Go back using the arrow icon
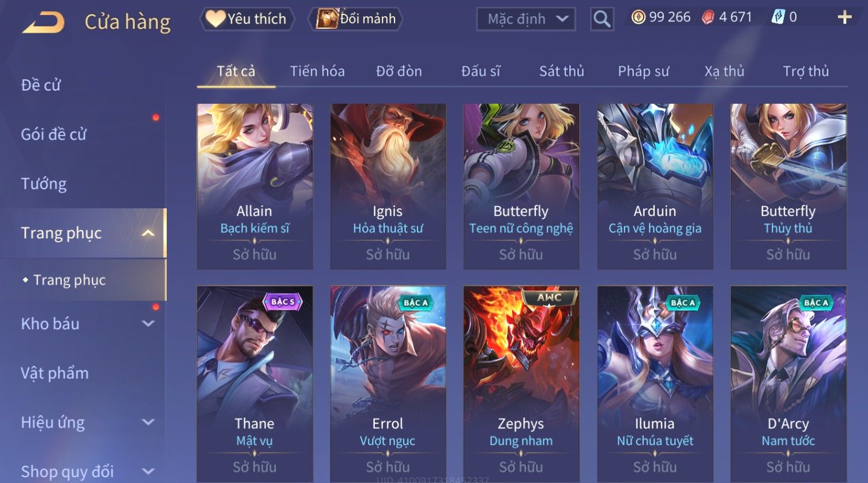Viewport: 868px width, 483px height. tap(43, 23)
